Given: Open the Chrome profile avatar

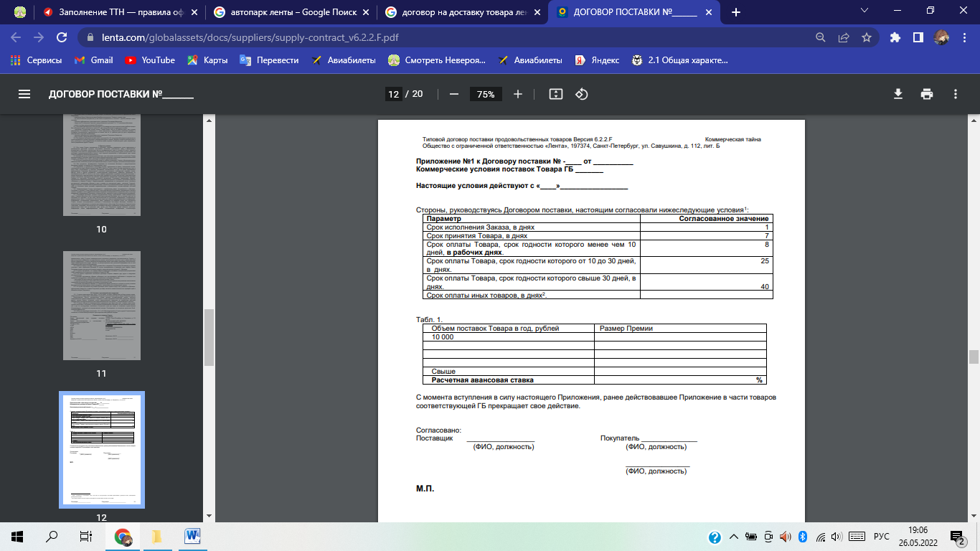Looking at the screenshot, I should point(941,37).
